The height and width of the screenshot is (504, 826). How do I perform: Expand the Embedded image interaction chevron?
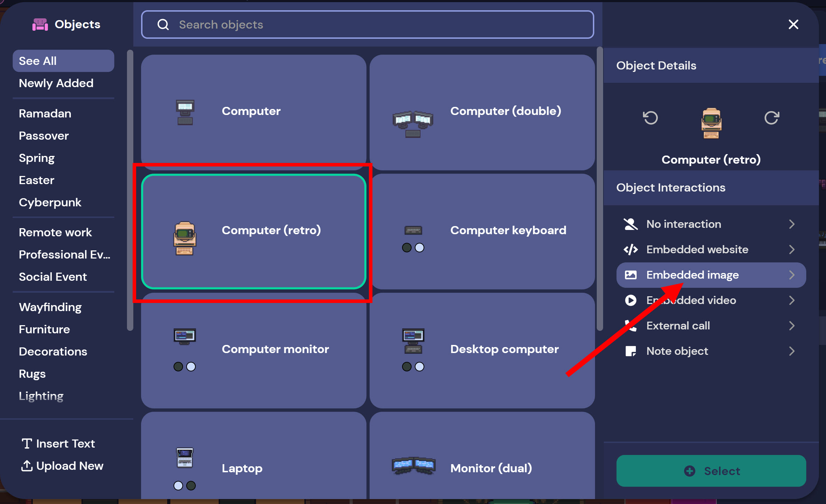(x=792, y=275)
